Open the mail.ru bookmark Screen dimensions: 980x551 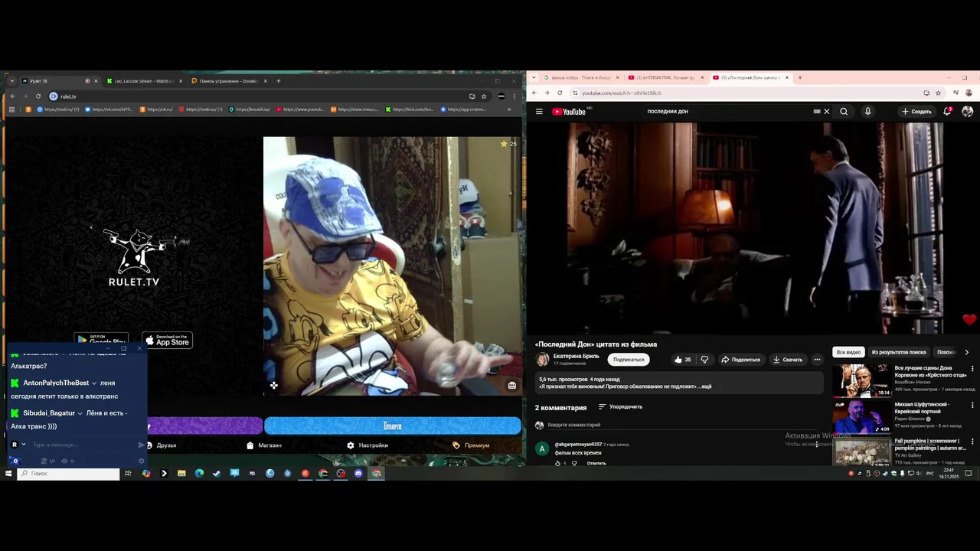tap(59, 109)
